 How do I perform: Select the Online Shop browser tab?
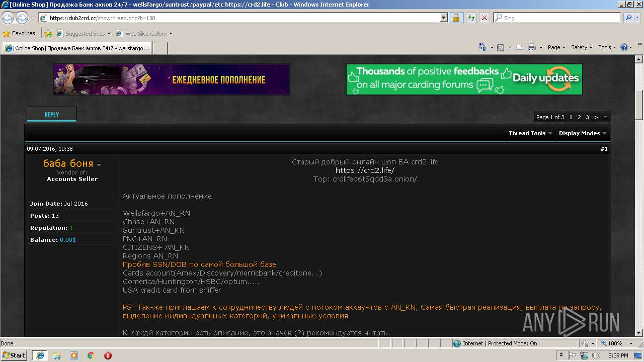point(77,48)
